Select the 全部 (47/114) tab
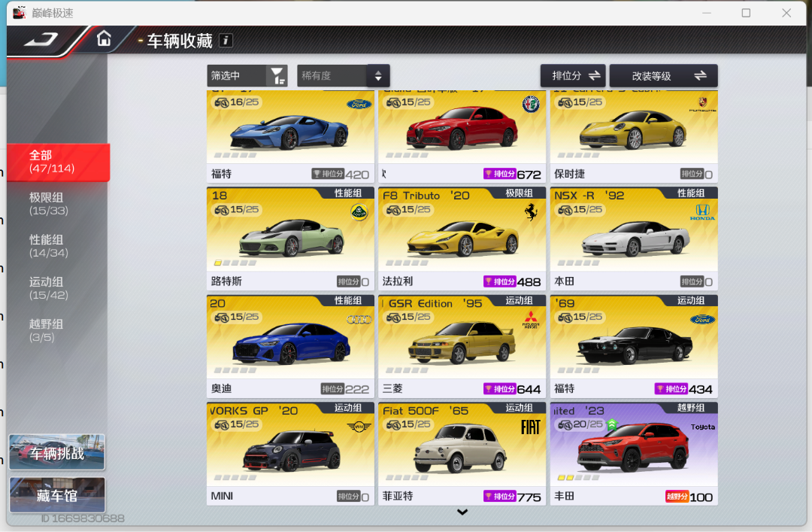Viewport: 812px width, 532px height. point(58,162)
